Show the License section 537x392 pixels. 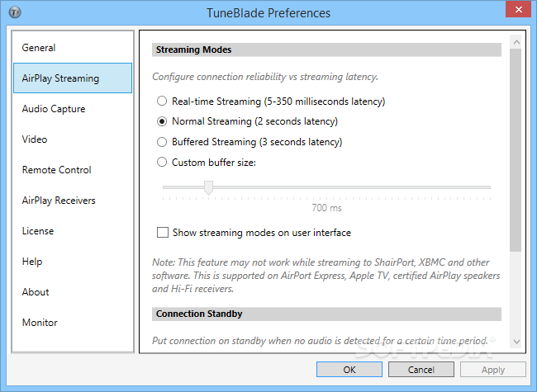pyautogui.click(x=73, y=230)
